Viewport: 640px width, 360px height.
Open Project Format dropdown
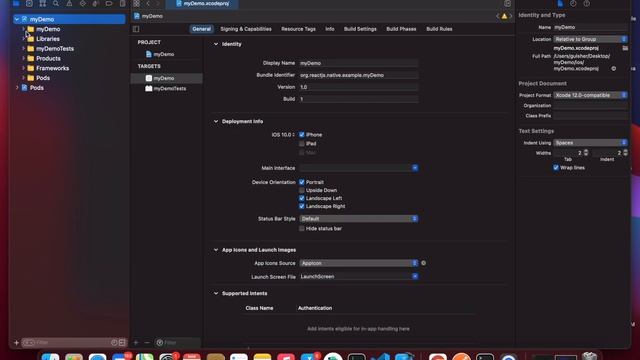coord(590,95)
